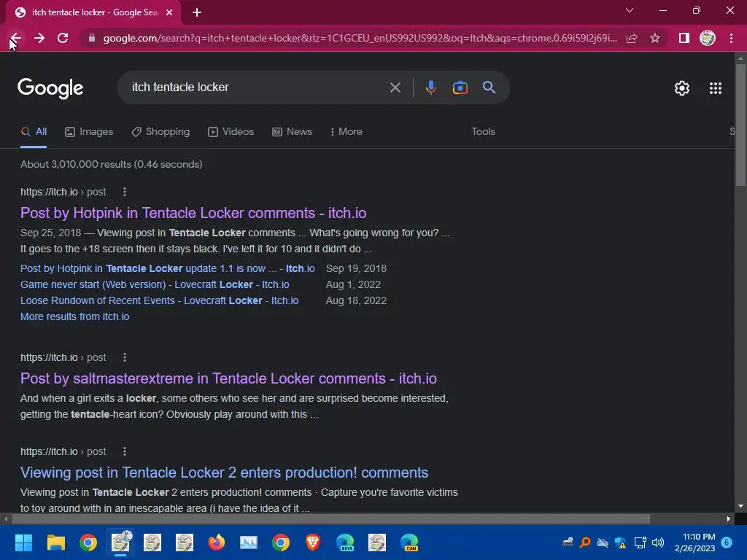
Task: Reload the page with the refresh icon
Action: point(63,38)
